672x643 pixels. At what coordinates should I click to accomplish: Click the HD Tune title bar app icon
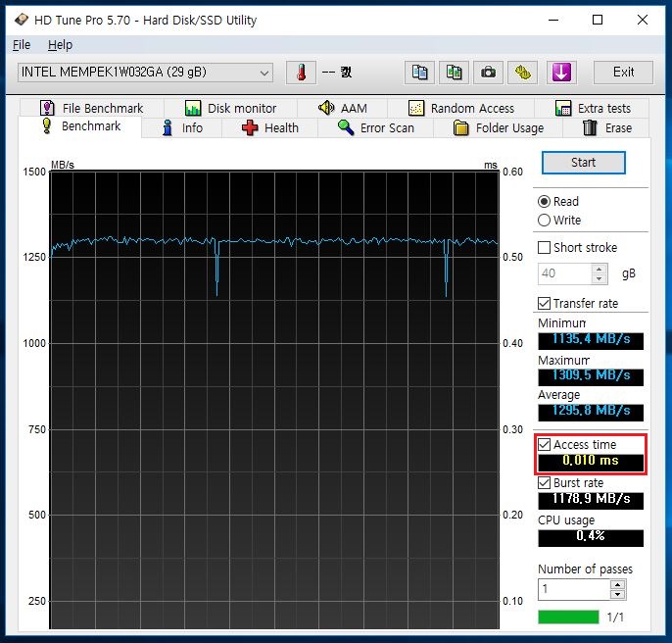coord(21,20)
